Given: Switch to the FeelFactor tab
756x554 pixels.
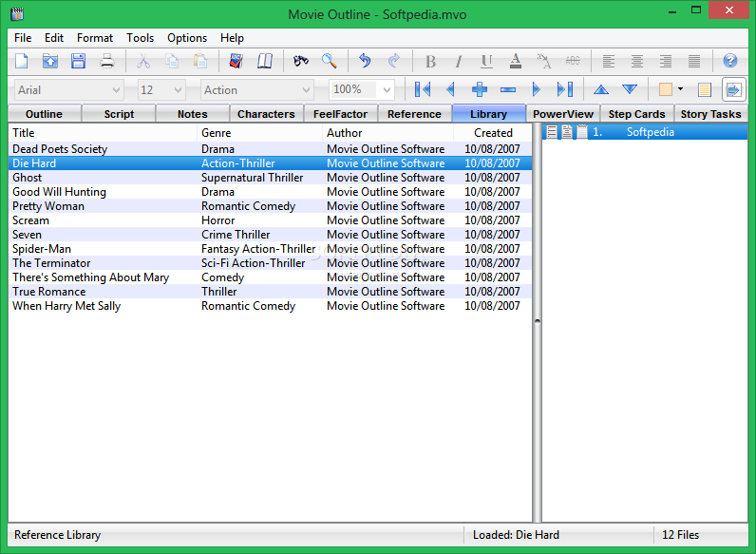Looking at the screenshot, I should [x=340, y=114].
